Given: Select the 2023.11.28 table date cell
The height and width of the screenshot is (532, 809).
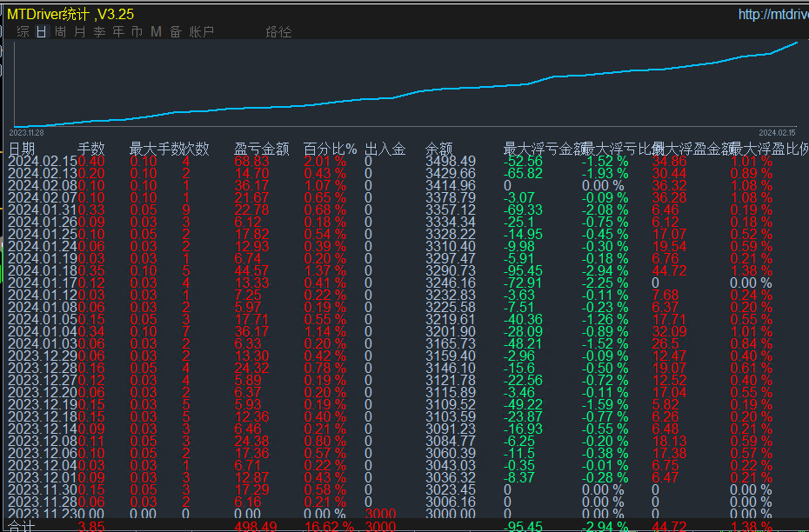Looking at the screenshot, I should 42,502.
